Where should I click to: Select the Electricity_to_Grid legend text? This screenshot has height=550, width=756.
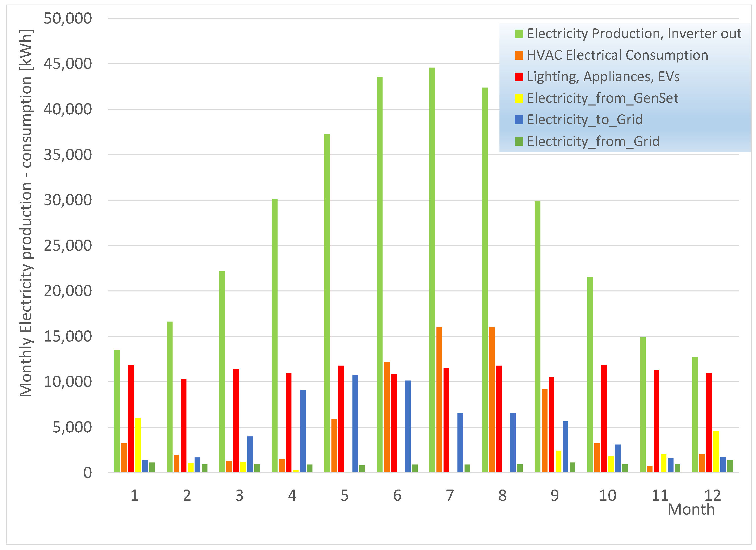coord(585,120)
